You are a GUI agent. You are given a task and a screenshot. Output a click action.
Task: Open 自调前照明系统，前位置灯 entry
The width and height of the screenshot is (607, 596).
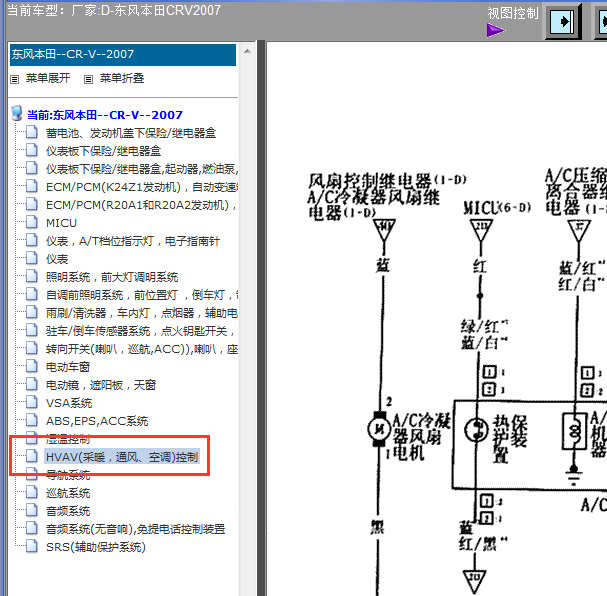[142, 295]
